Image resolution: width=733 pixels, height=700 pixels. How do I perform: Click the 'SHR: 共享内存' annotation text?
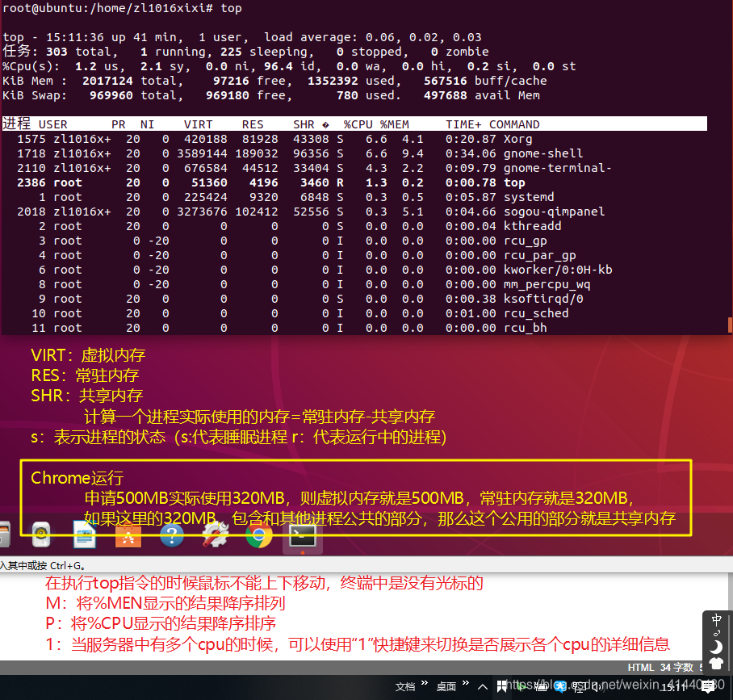pos(86,396)
